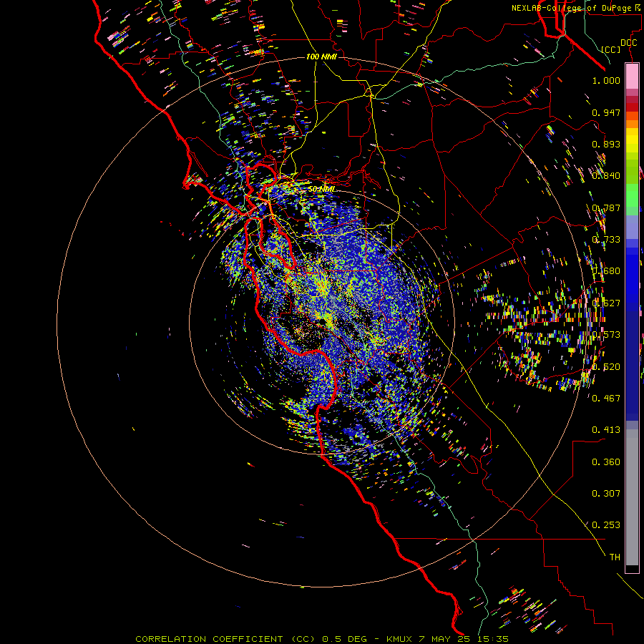
Task: Pick the lavender segment near 0.733
Action: point(632,227)
